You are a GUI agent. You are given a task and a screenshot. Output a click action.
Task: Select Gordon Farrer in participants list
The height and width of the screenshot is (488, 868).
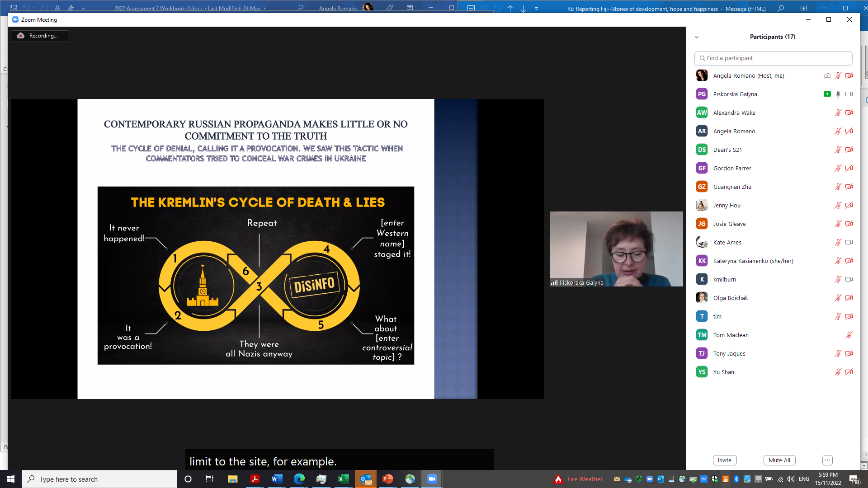[732, 168]
